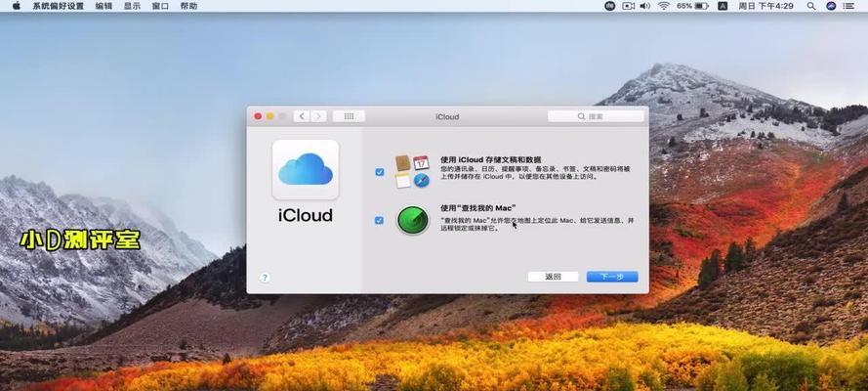This screenshot has width=868, height=391.
Task: Minimize the iCloud window with yellow button
Action: tap(270, 116)
